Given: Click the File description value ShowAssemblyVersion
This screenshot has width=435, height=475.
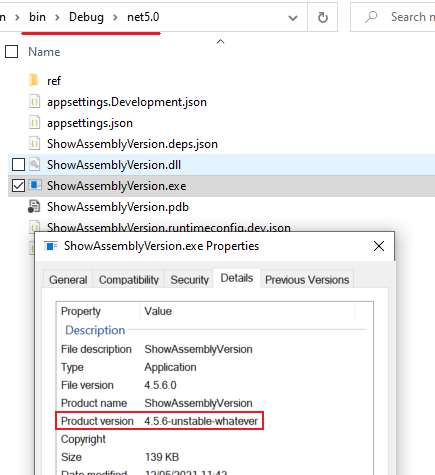Looking at the screenshot, I should [x=198, y=349].
